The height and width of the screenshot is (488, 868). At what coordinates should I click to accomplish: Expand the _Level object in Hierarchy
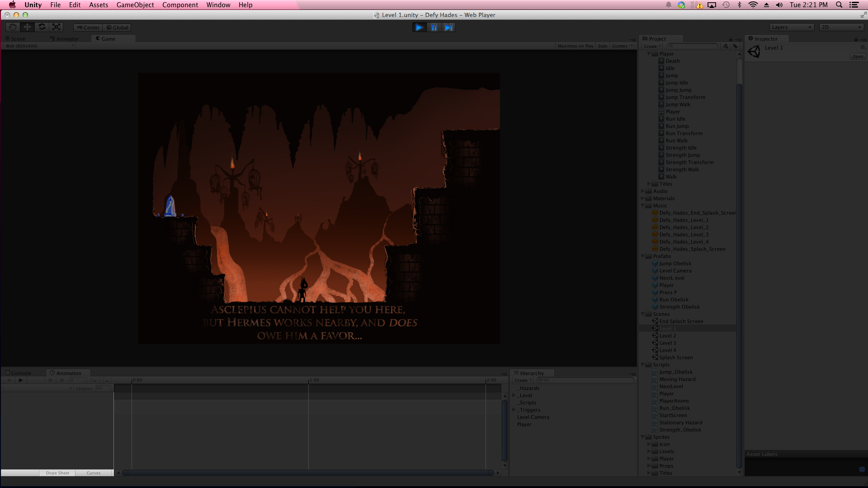(x=514, y=395)
